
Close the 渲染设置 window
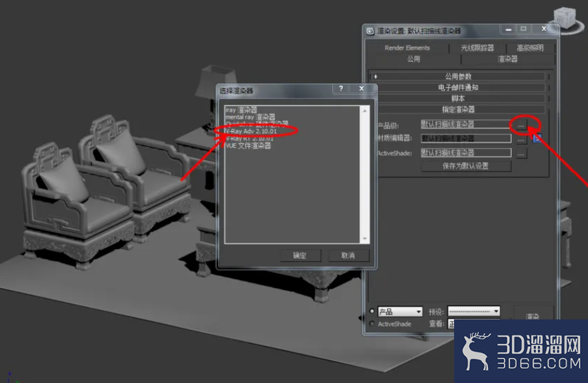(544, 29)
